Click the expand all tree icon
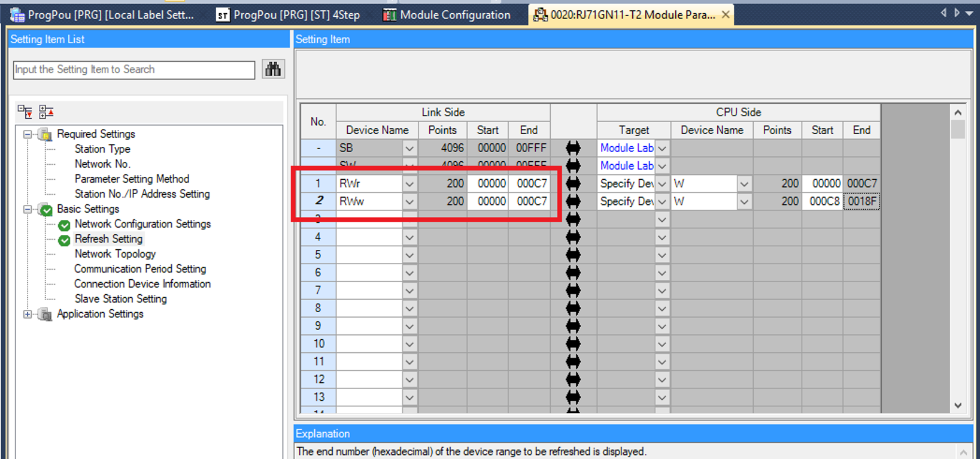980x459 pixels. pyautogui.click(x=25, y=111)
